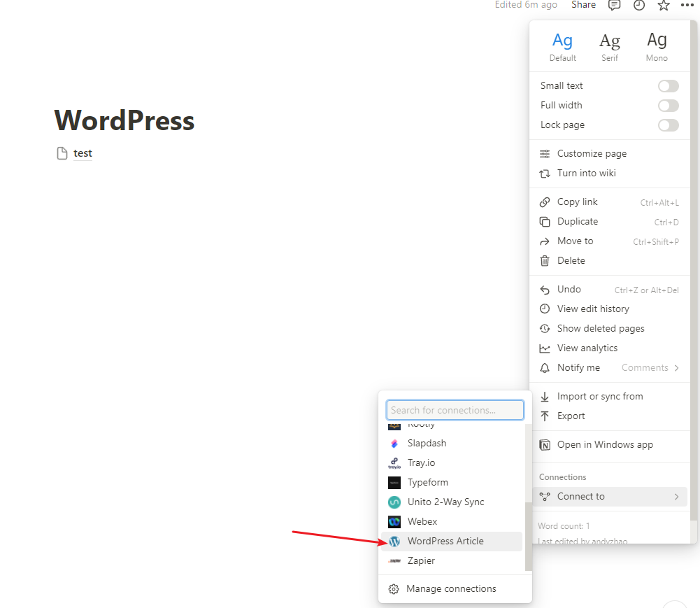Image resolution: width=700 pixels, height=608 pixels.
Task: Select Duplicate in the page menu
Action: point(577,221)
